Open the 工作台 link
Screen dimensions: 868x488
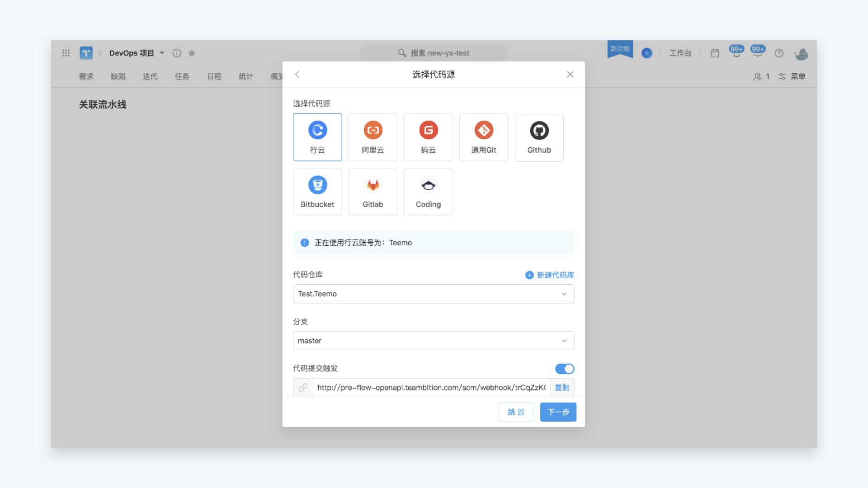(x=680, y=53)
